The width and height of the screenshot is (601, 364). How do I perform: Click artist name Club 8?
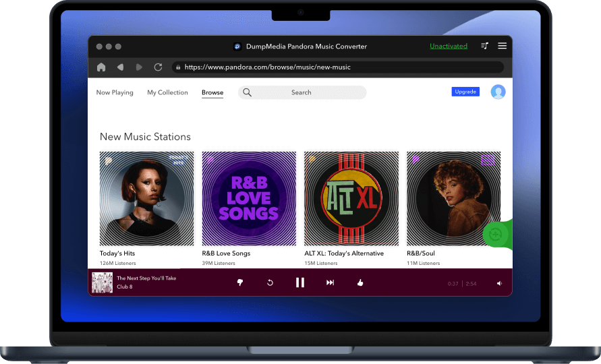[125, 286]
